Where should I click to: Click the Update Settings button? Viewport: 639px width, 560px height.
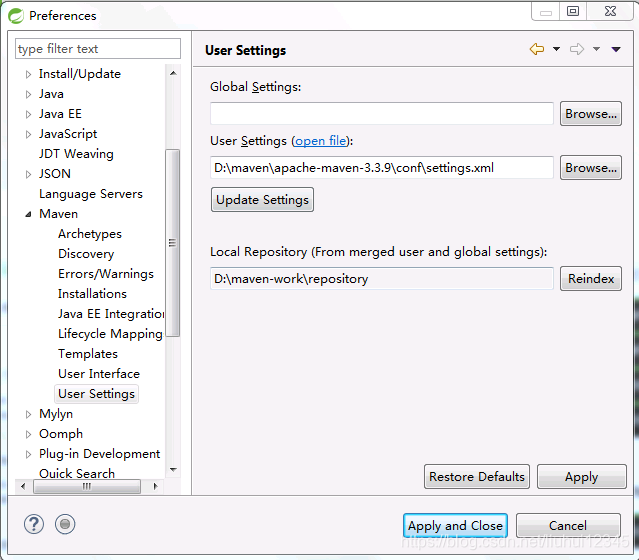262,199
